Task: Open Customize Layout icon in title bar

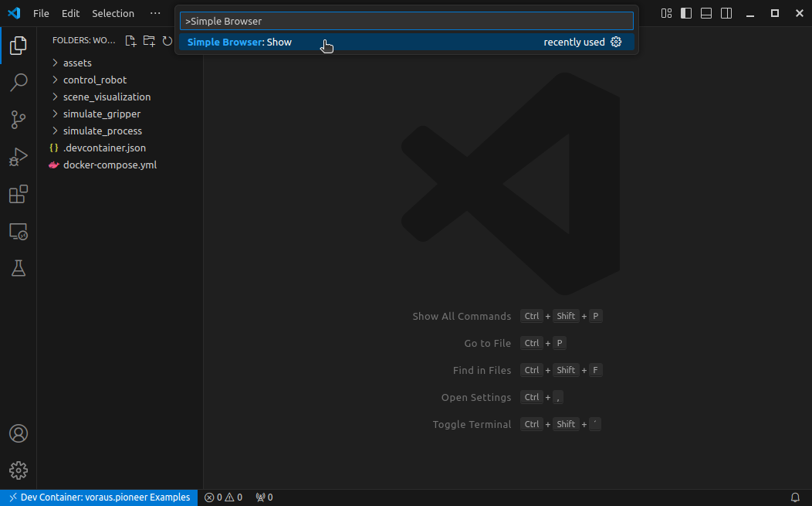Action: pyautogui.click(x=666, y=13)
